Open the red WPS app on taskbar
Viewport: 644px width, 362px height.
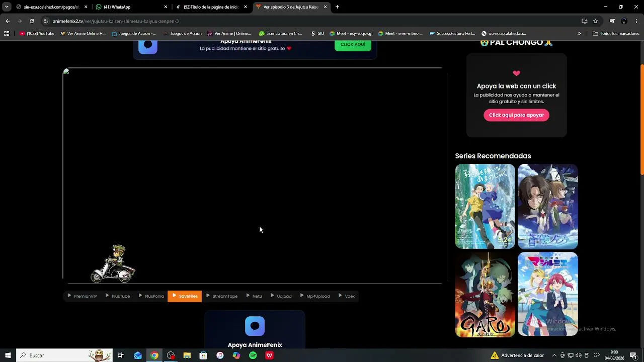coord(269,355)
